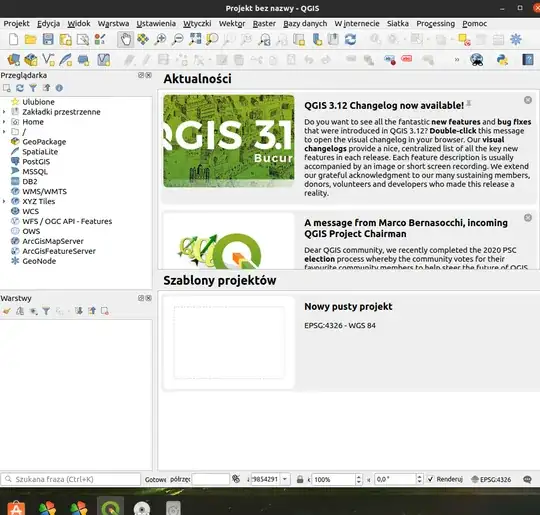This screenshot has width=540, height=515.
Task: Open the scale dropdown arrow
Action: 285,479
